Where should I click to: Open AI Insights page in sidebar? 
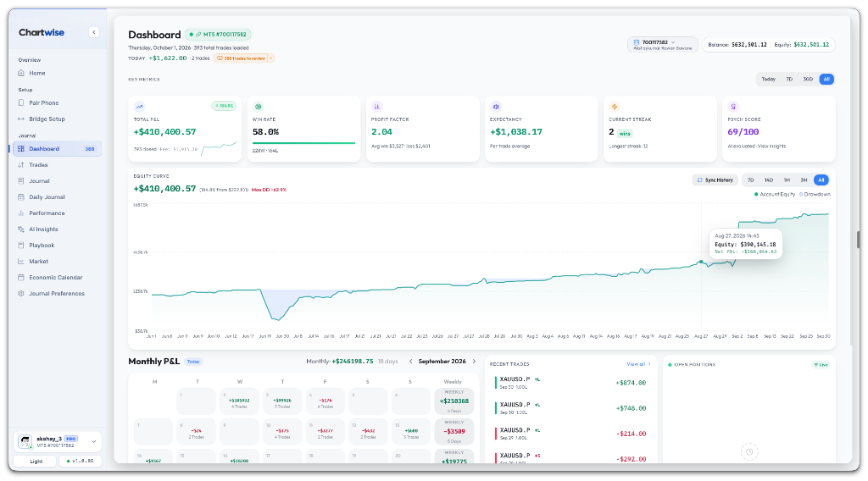(57, 229)
